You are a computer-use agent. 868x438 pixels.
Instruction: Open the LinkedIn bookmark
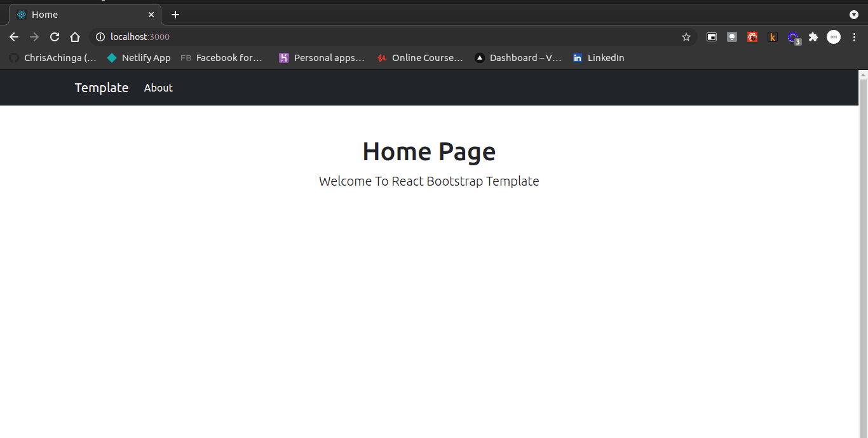pos(599,58)
